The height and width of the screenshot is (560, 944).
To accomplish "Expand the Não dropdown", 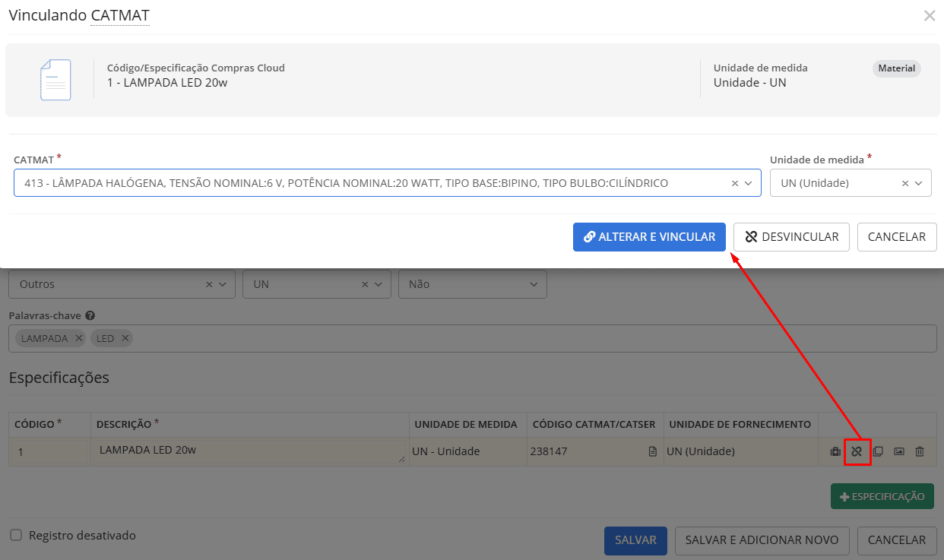I will click(x=534, y=284).
